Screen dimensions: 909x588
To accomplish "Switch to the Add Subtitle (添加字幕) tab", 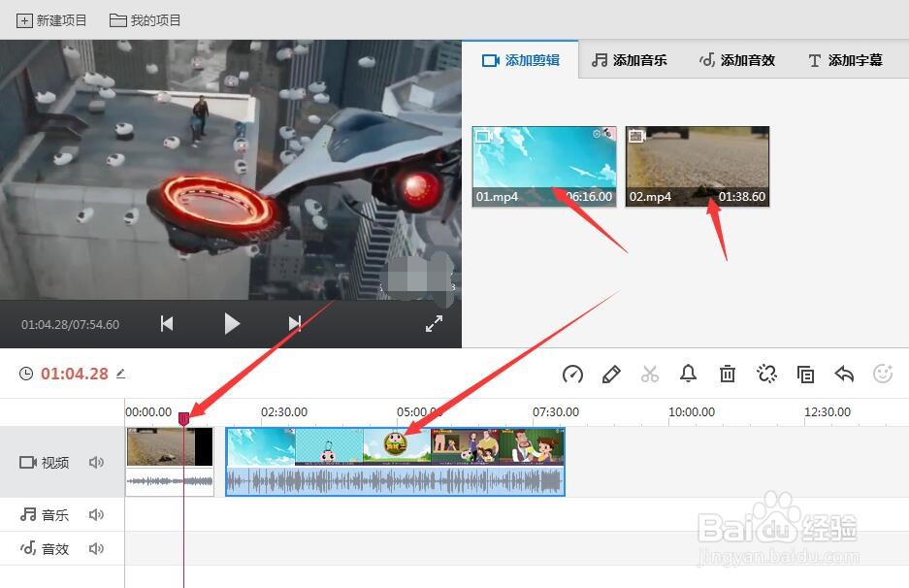I will [x=845, y=60].
